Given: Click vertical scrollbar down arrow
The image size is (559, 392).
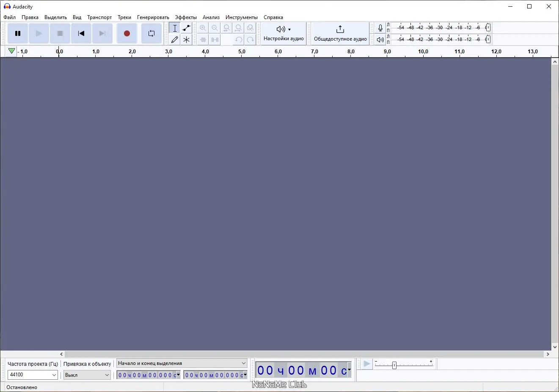Looking at the screenshot, I should (555, 347).
